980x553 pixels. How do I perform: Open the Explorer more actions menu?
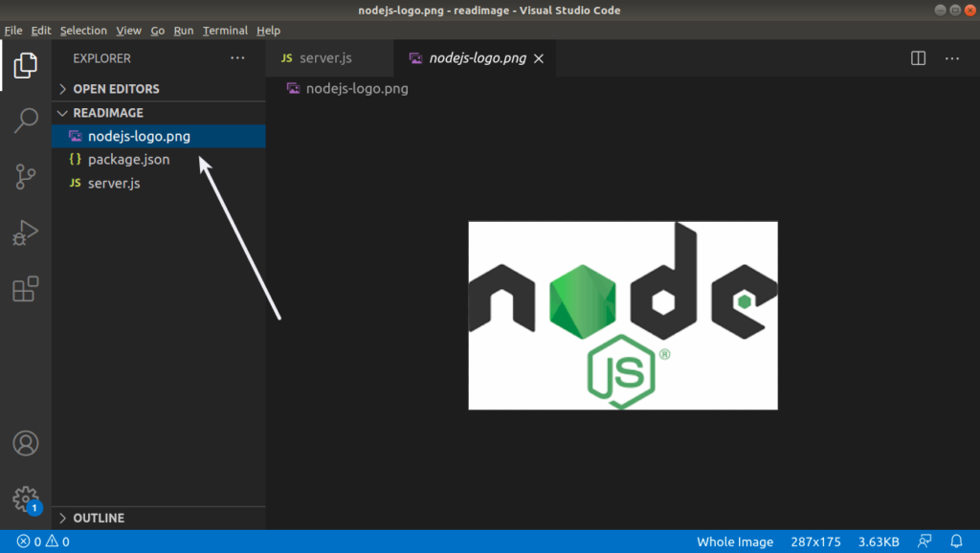(x=236, y=57)
